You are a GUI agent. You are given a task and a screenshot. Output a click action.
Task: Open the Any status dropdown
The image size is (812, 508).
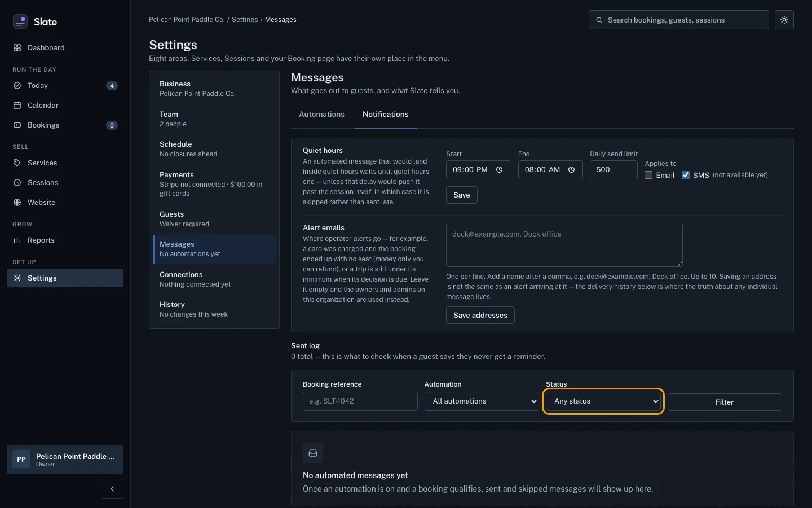pyautogui.click(x=603, y=401)
